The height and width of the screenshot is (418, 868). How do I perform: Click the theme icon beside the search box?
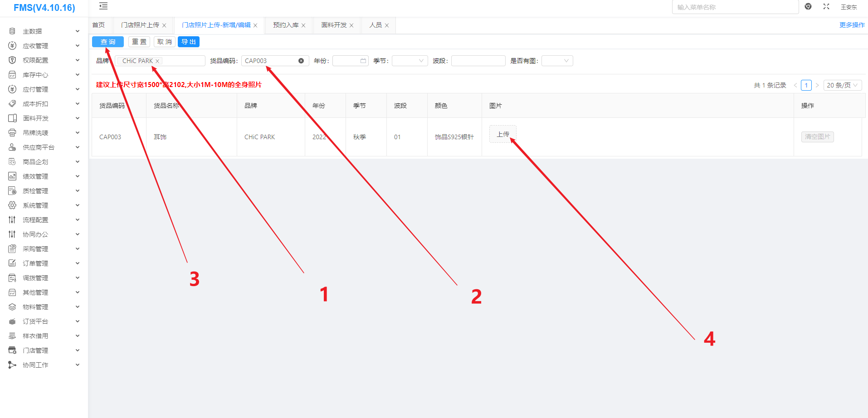(x=808, y=6)
